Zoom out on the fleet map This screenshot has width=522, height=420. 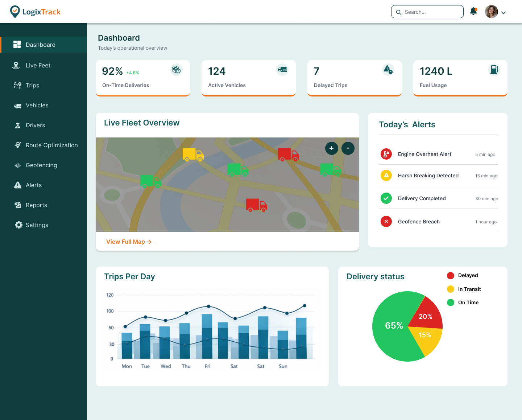(348, 148)
